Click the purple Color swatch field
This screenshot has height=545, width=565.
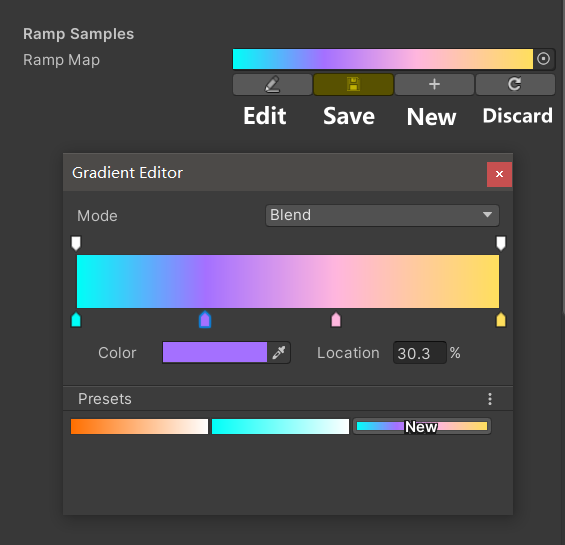[x=215, y=353]
